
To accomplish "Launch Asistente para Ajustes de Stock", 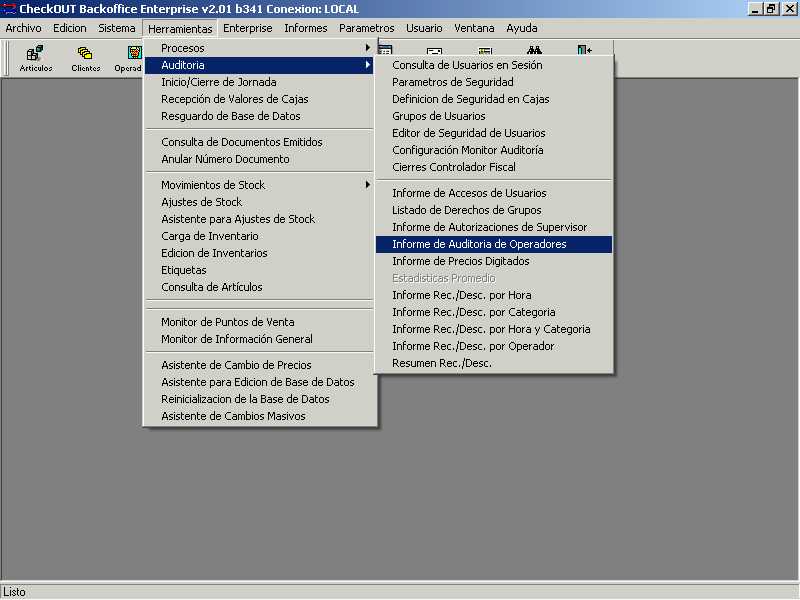I will tap(260, 219).
